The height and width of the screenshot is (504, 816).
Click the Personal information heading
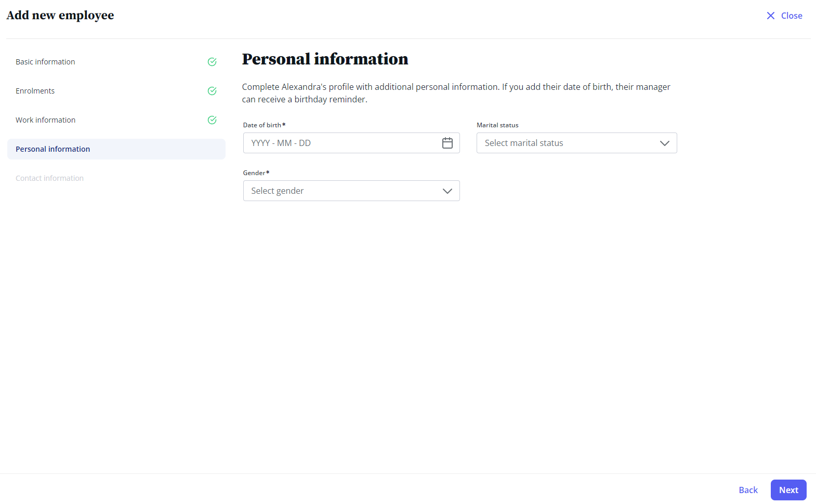325,59
